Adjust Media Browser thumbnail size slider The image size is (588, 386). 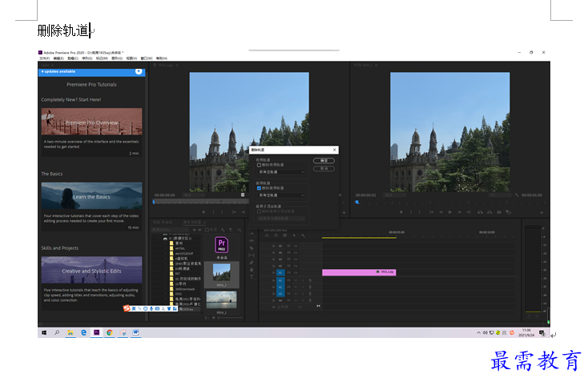tap(229, 318)
